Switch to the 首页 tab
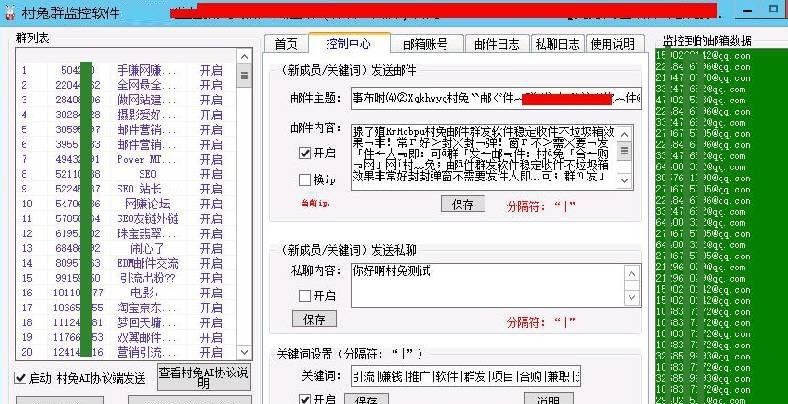Image resolution: width=788 pixels, height=404 pixels. (x=286, y=44)
